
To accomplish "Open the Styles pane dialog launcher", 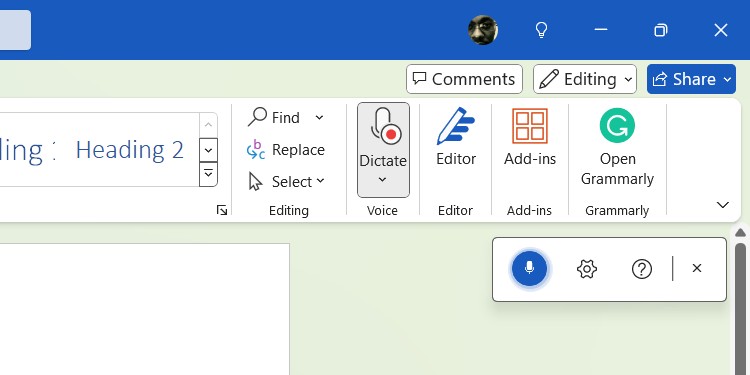I will click(221, 210).
